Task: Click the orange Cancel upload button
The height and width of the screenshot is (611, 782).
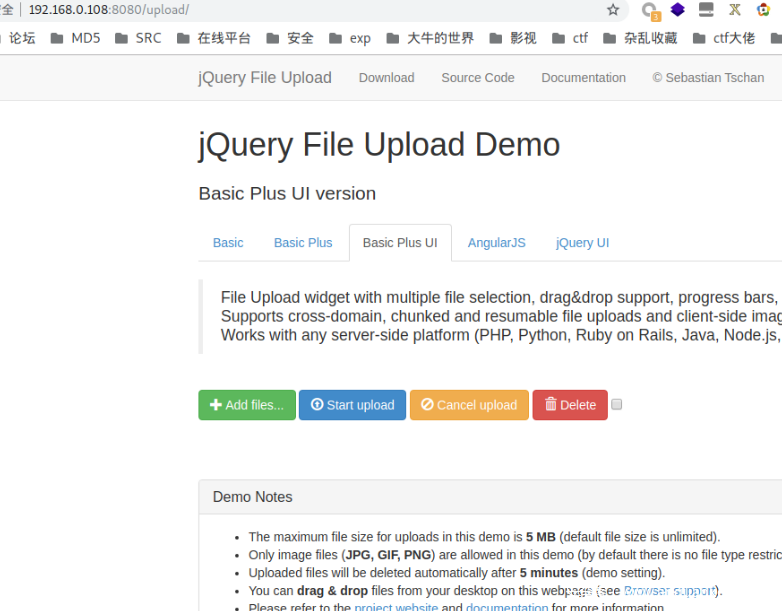Action: click(x=469, y=405)
